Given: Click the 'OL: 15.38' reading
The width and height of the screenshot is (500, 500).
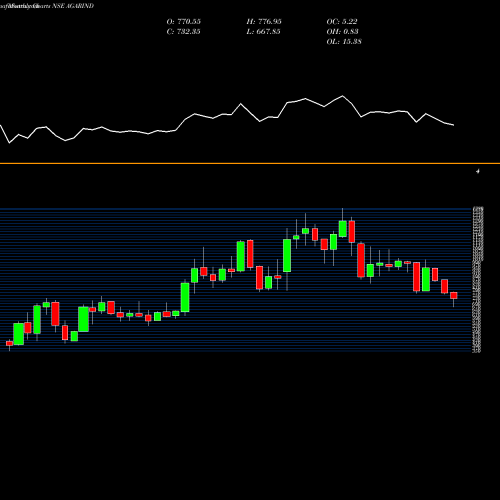Looking at the screenshot, I should click(x=344, y=42).
